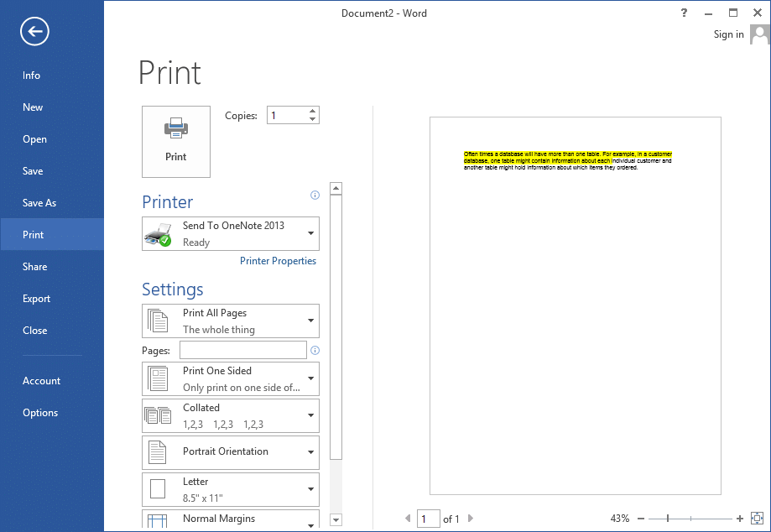771x532 pixels.
Task: Click the Print All Pages document icon
Action: point(158,321)
